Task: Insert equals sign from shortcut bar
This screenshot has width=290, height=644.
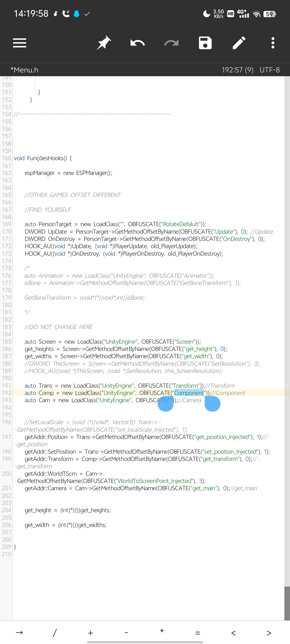Action: 198,633
